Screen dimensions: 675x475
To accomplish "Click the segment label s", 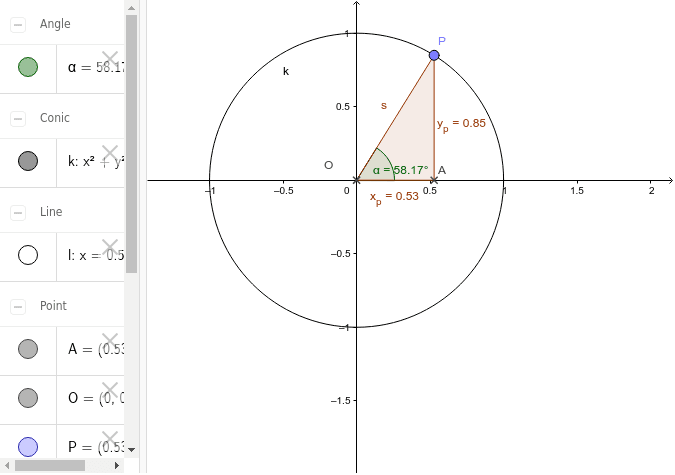I will (x=384, y=106).
